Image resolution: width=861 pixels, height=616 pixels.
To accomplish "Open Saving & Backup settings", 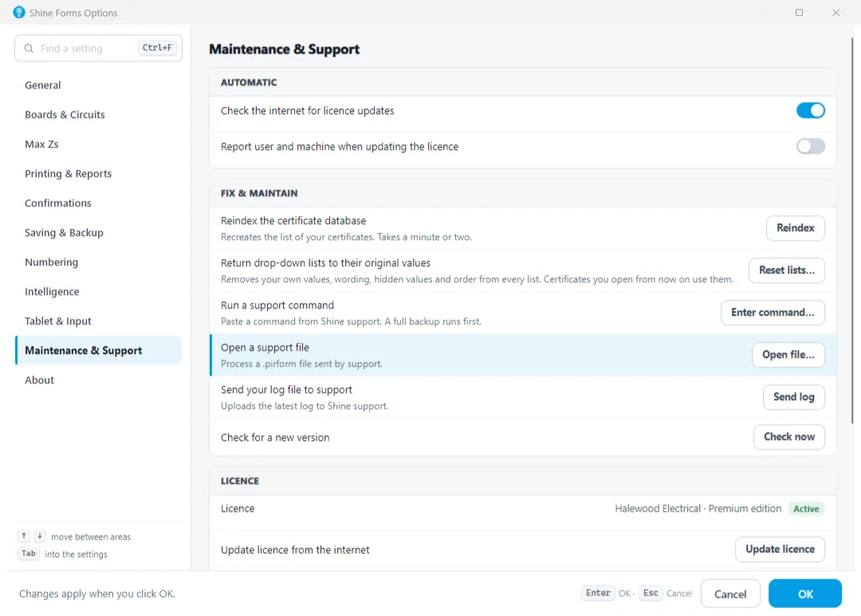I will 98,233.
